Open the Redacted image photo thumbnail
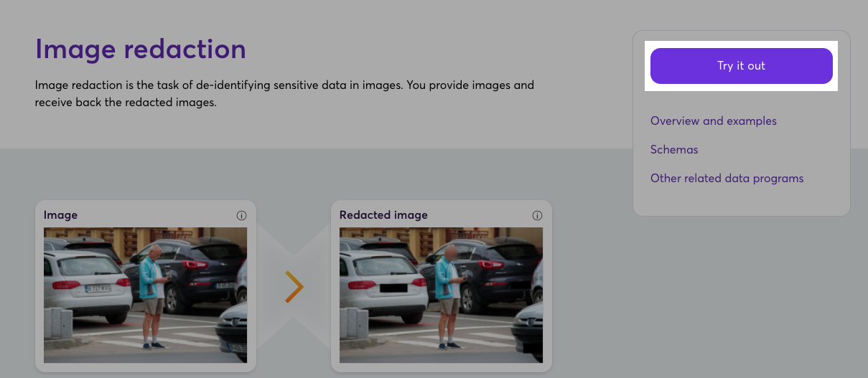 (441, 296)
